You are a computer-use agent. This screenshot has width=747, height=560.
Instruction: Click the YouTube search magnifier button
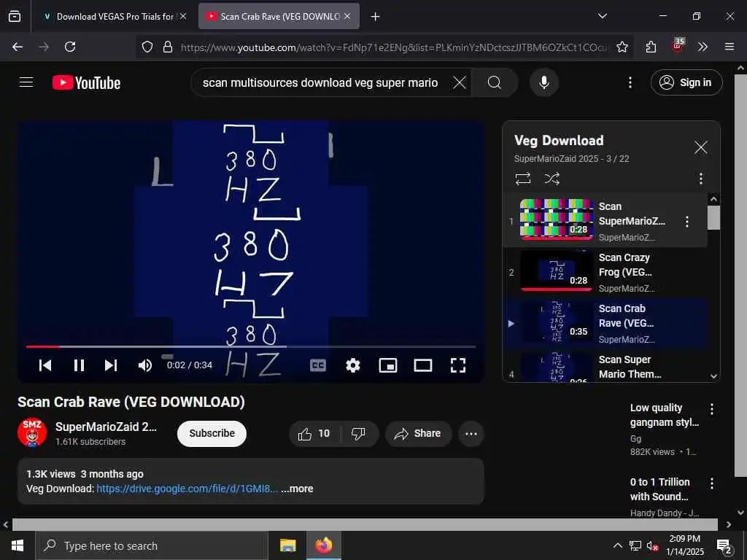[x=495, y=83]
